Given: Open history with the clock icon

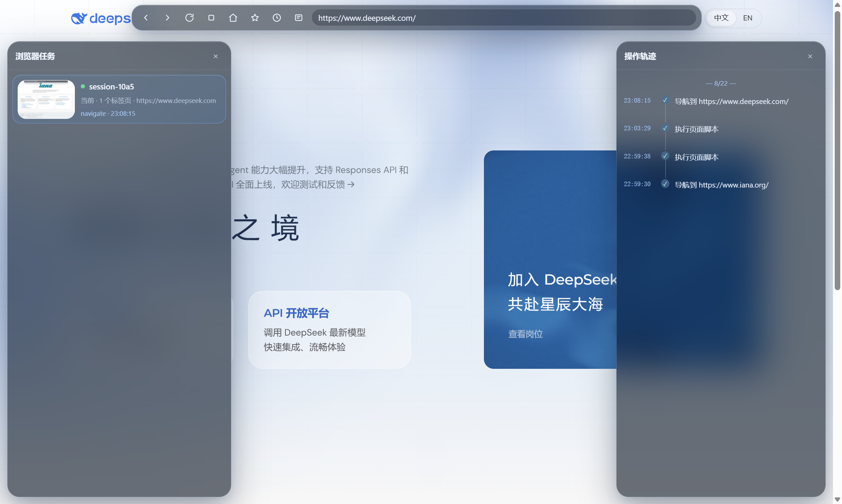Looking at the screenshot, I should 277,18.
